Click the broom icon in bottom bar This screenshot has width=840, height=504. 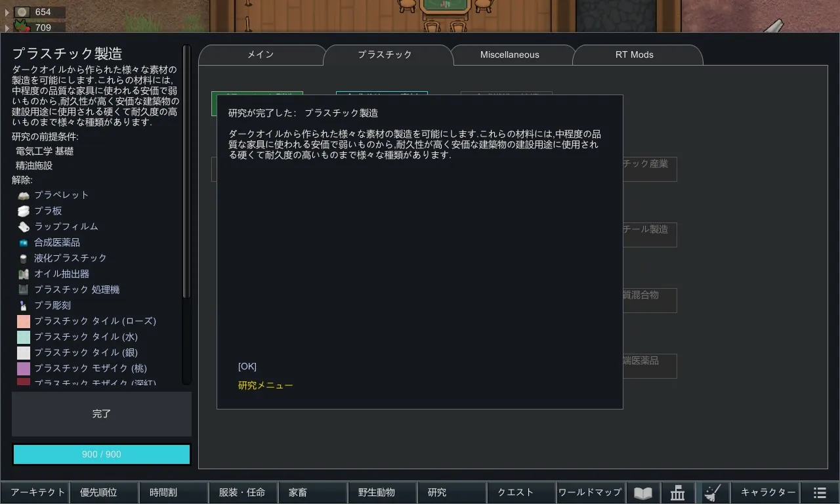(712, 493)
